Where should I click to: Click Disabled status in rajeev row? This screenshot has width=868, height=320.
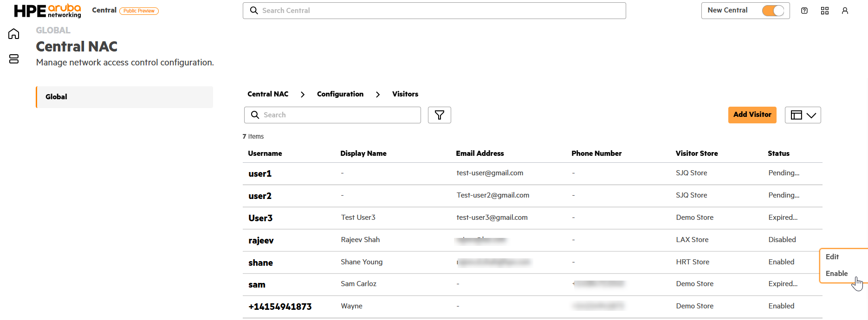pyautogui.click(x=782, y=240)
